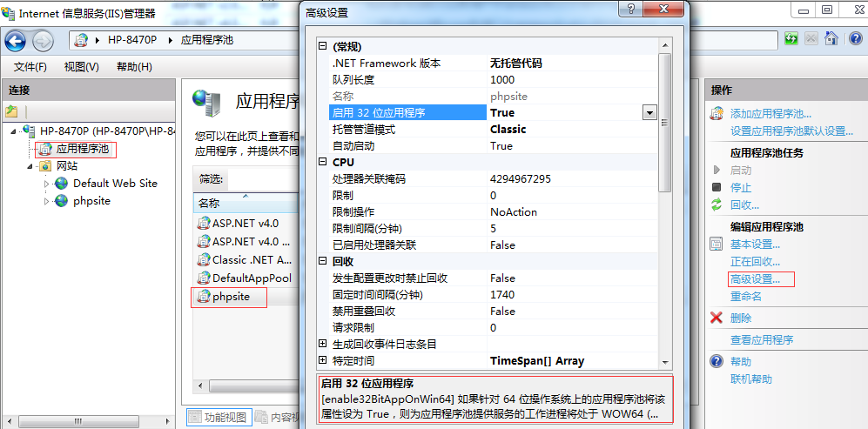Viewport: 868px width, 429px height.
Task: Open the 启用 32 位应用程序 value dropdown
Action: (649, 113)
